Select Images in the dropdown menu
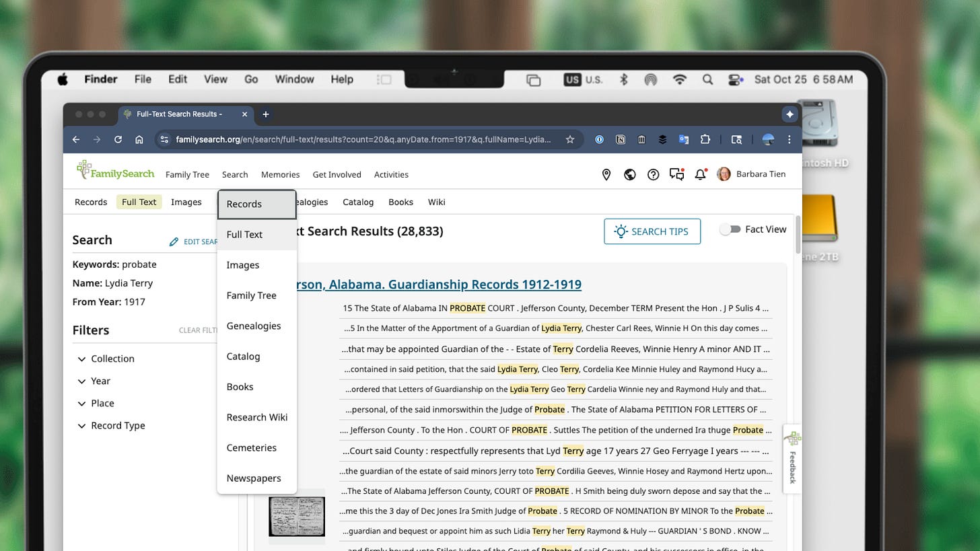 [256, 264]
